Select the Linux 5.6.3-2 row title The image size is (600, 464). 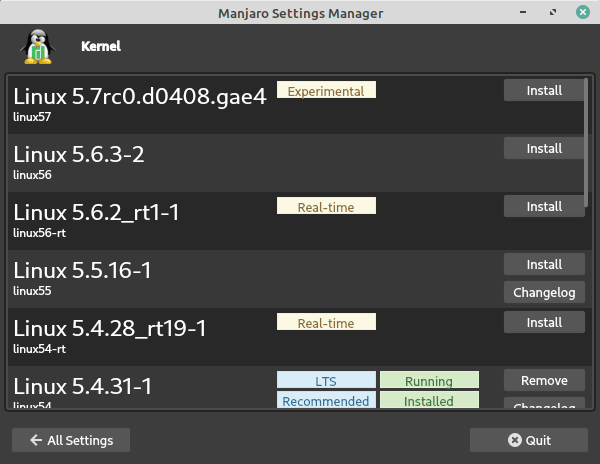click(79, 154)
